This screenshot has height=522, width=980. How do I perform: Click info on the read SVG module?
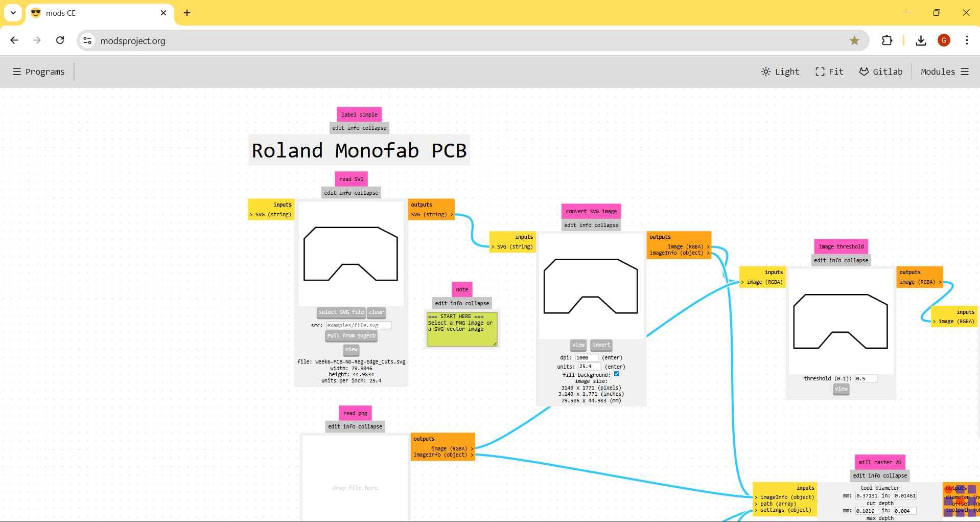point(345,193)
